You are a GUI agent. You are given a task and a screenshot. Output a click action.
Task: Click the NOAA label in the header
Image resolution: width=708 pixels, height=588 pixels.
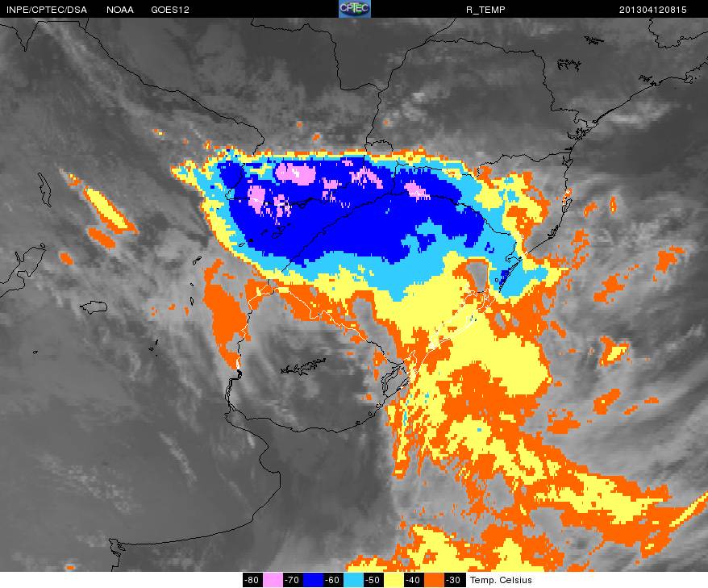[120, 10]
